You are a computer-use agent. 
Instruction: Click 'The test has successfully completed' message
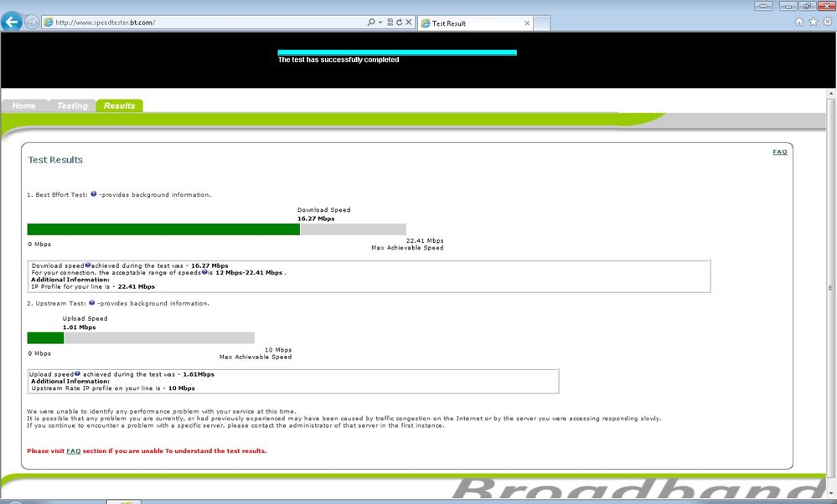[x=338, y=59]
